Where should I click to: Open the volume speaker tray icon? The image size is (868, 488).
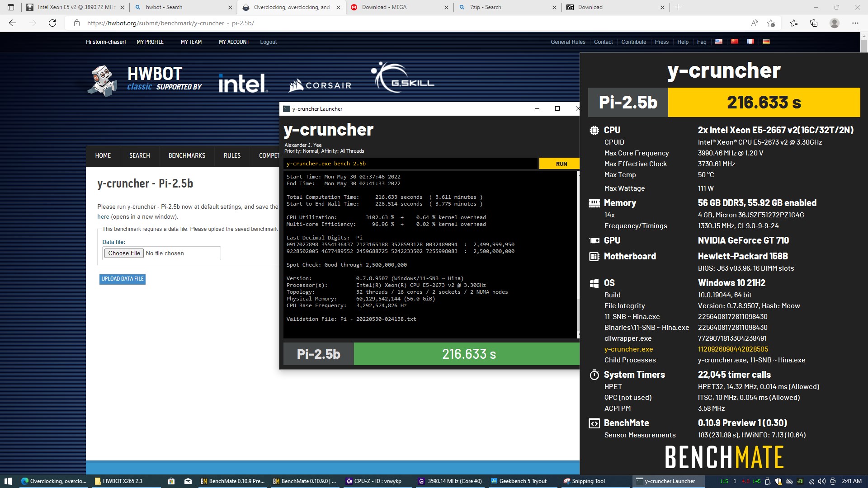tap(822, 481)
